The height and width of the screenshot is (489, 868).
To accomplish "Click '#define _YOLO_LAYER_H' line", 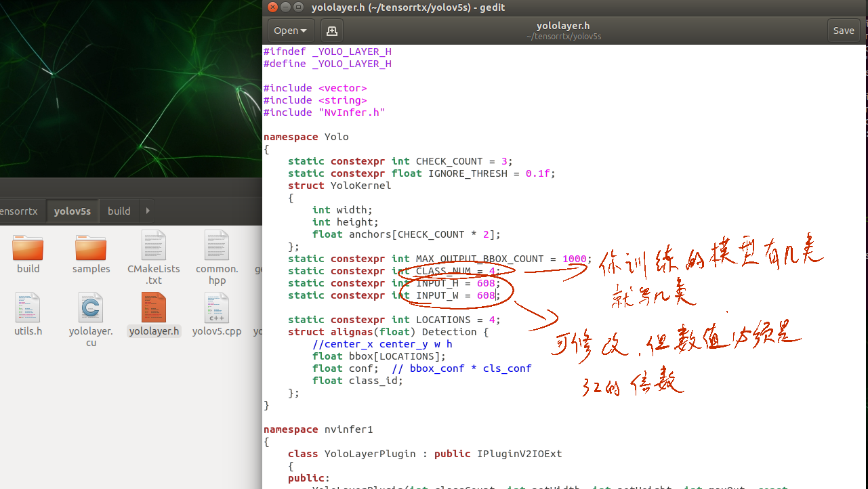I will click(x=327, y=64).
